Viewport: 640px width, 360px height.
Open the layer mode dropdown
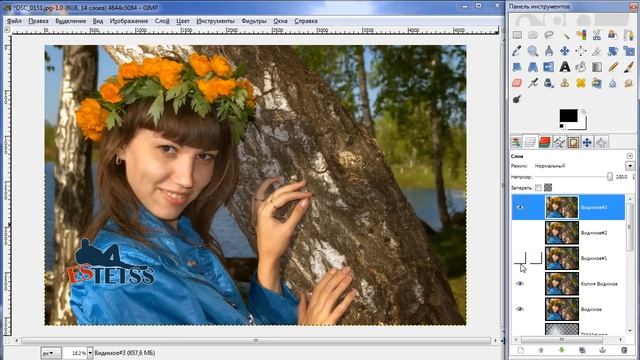[630, 166]
